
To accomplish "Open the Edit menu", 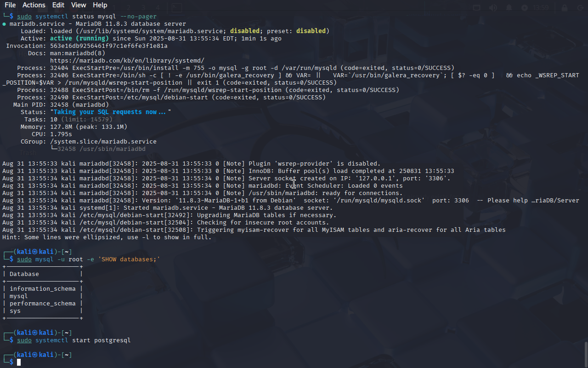I will 58,5.
